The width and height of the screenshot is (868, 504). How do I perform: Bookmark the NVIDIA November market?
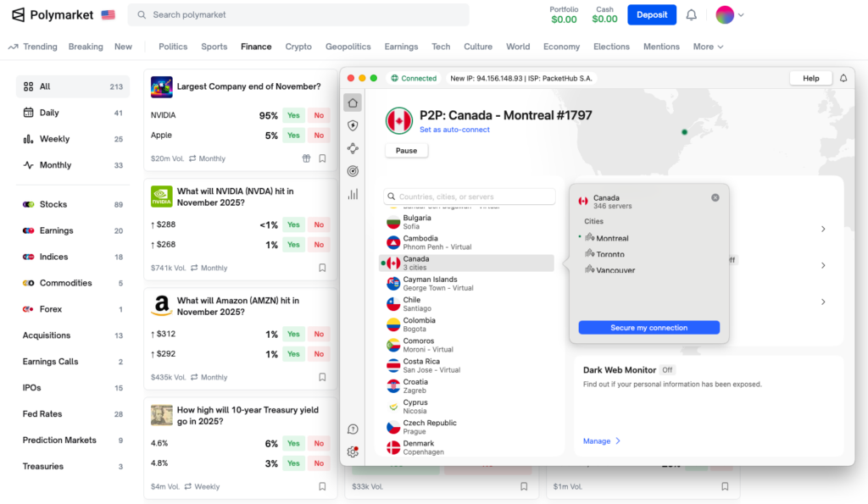(322, 268)
